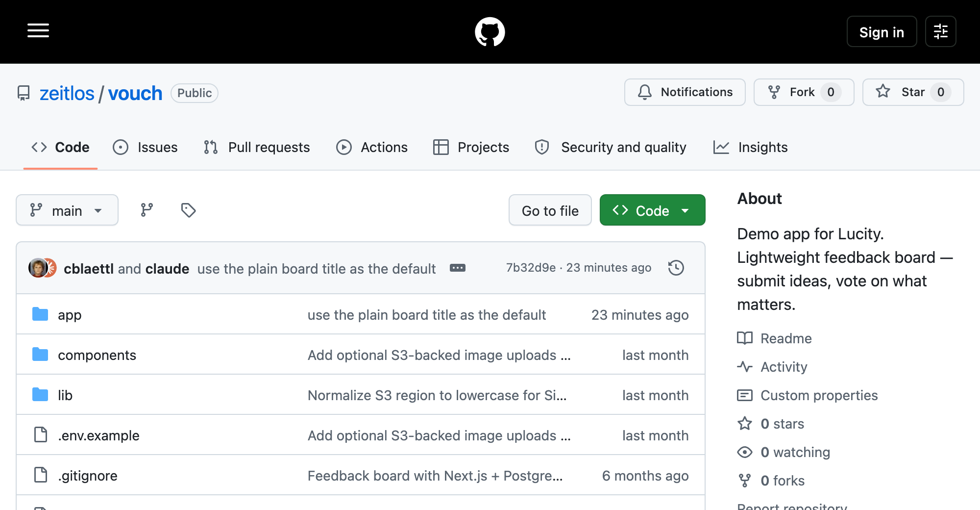The image size is (980, 510).
Task: Open Security and quality tab
Action: coord(611,147)
